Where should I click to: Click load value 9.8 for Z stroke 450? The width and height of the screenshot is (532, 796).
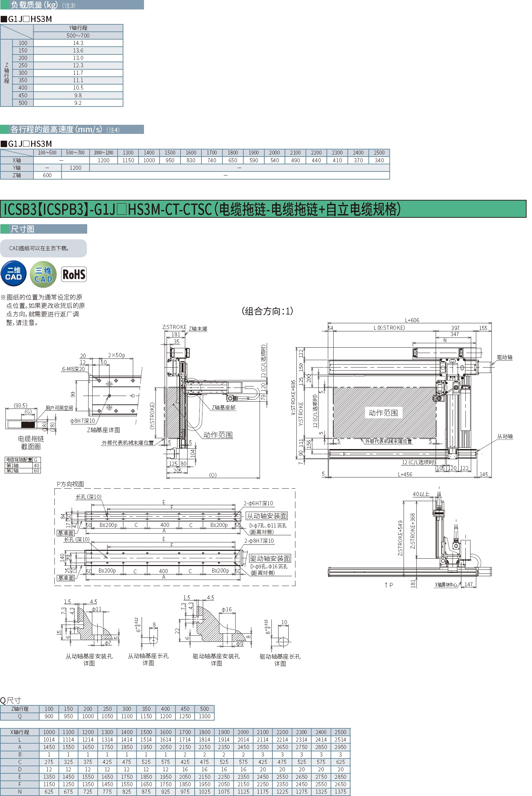tap(78, 95)
